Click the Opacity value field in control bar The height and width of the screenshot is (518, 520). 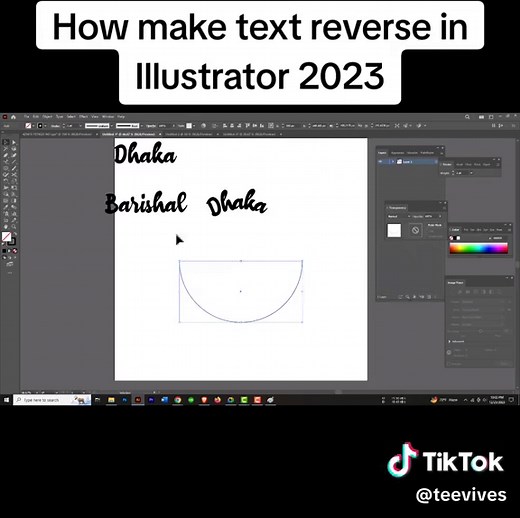(x=163, y=126)
